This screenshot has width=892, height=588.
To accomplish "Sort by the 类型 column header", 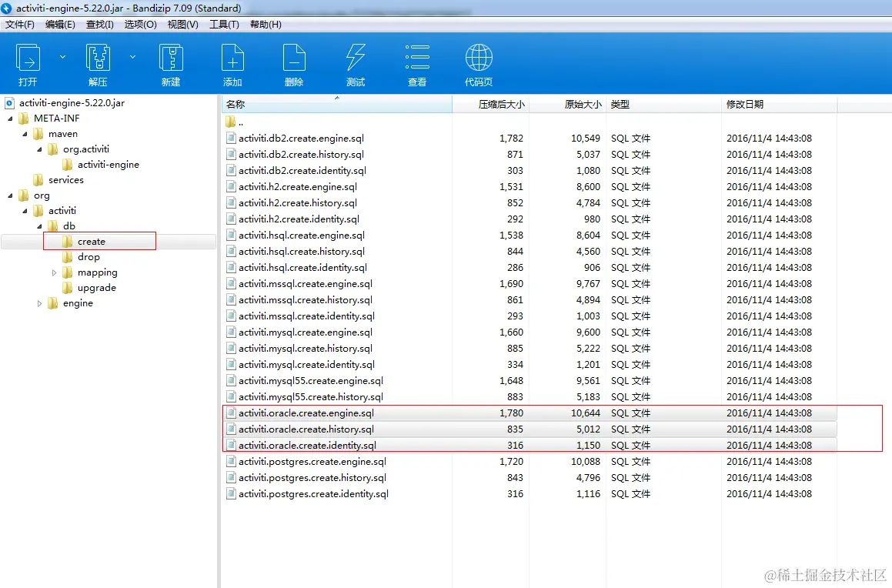I will [x=663, y=105].
